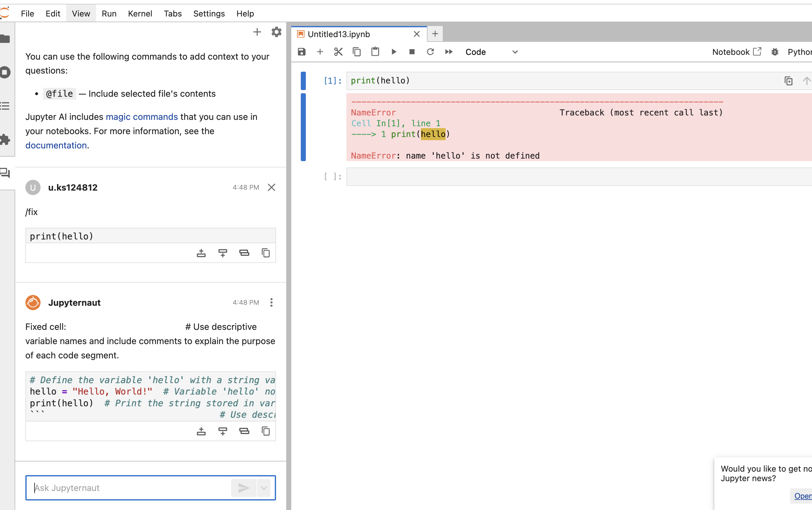Insert a cell below using the plus toolbar icon

(x=320, y=52)
